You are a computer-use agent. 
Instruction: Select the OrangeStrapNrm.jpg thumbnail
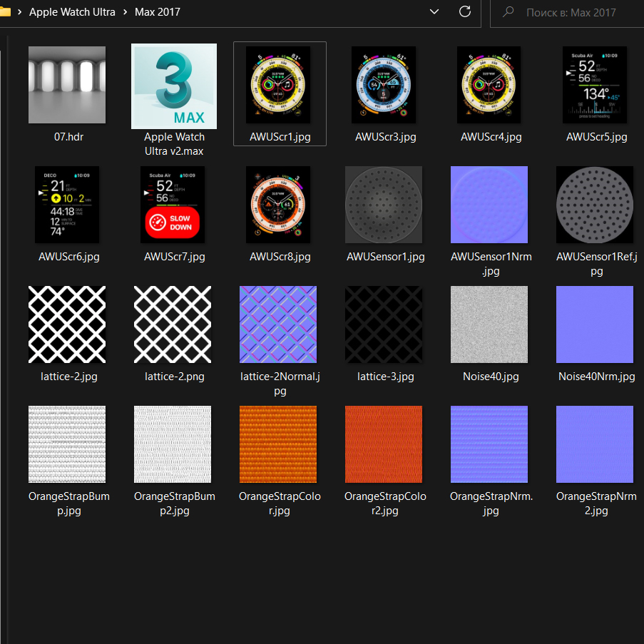pos(489,444)
